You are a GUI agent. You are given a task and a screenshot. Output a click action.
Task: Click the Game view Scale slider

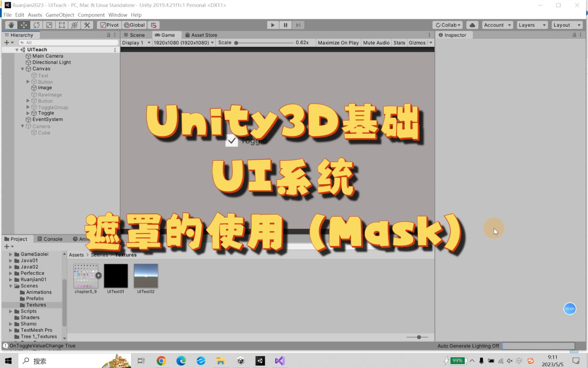click(264, 43)
